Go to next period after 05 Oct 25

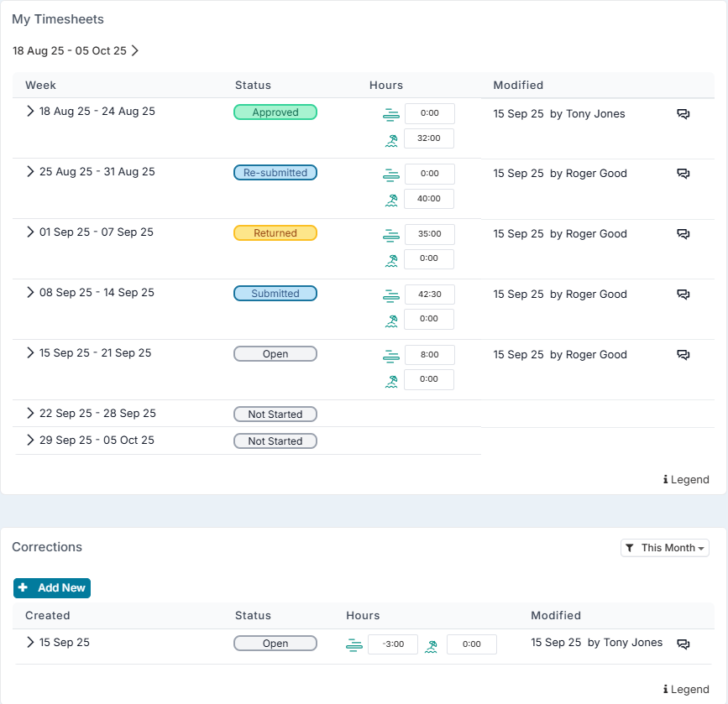(135, 50)
